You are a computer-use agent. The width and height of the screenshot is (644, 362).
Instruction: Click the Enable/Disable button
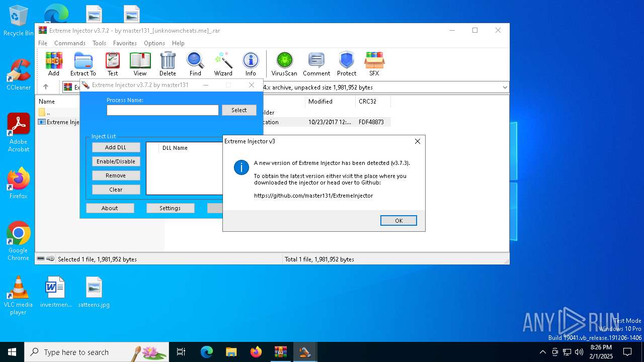(116, 161)
